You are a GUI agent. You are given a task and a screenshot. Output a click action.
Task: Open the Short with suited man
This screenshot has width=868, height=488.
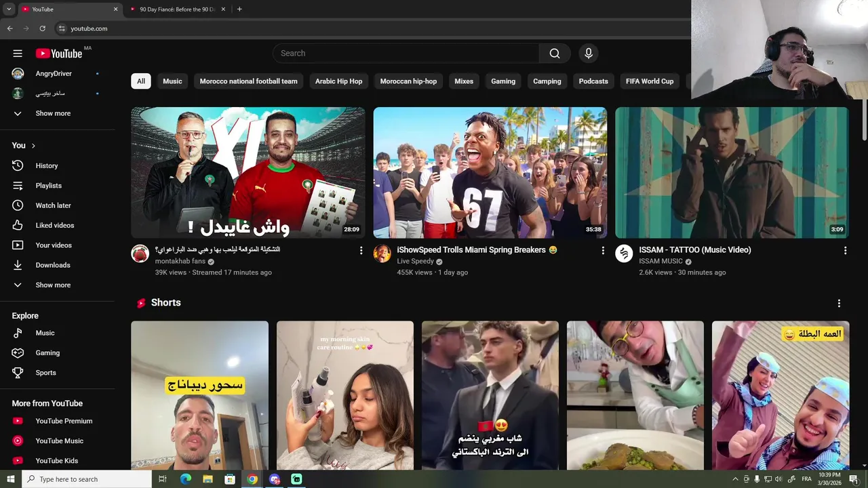click(490, 396)
